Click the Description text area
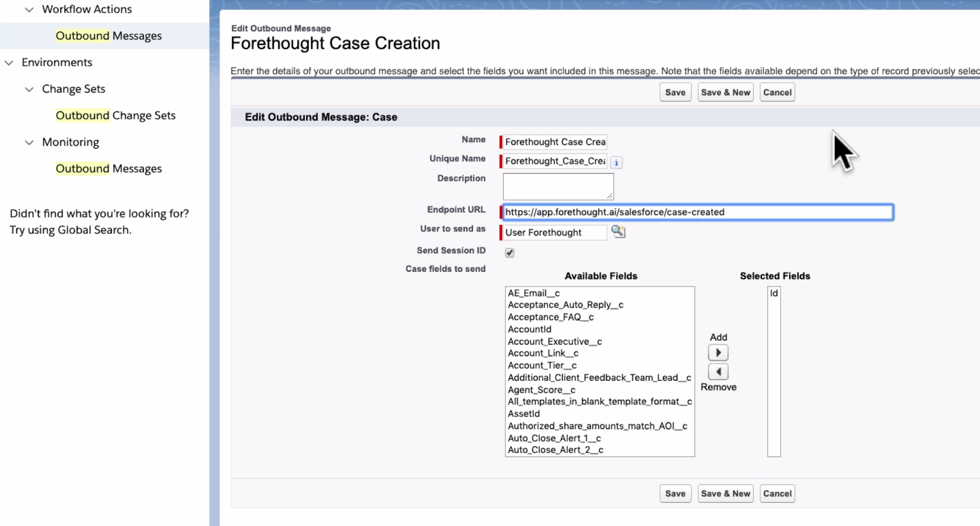Screen dimensions: 980x526 pyautogui.click(x=558, y=187)
